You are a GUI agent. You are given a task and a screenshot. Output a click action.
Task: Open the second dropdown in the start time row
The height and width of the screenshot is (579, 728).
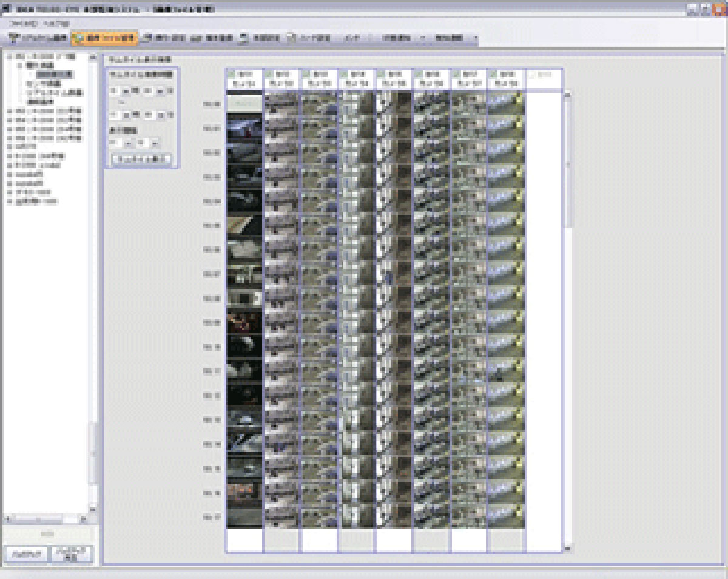160,91
